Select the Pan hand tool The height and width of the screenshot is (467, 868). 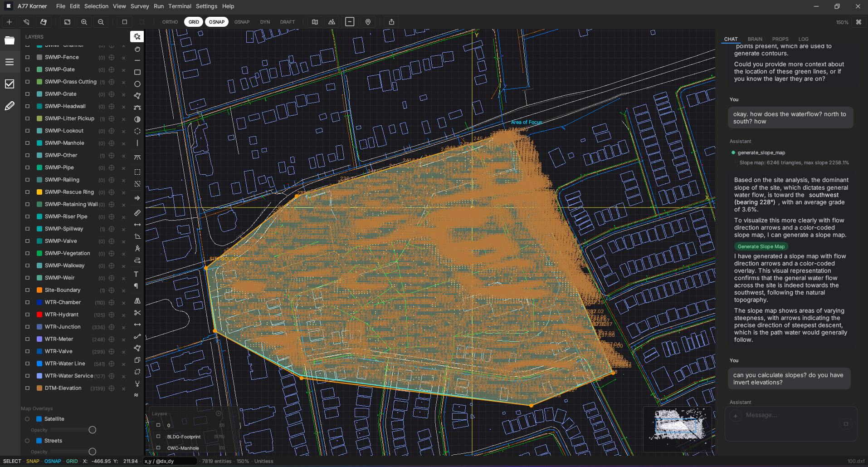pyautogui.click(x=137, y=49)
